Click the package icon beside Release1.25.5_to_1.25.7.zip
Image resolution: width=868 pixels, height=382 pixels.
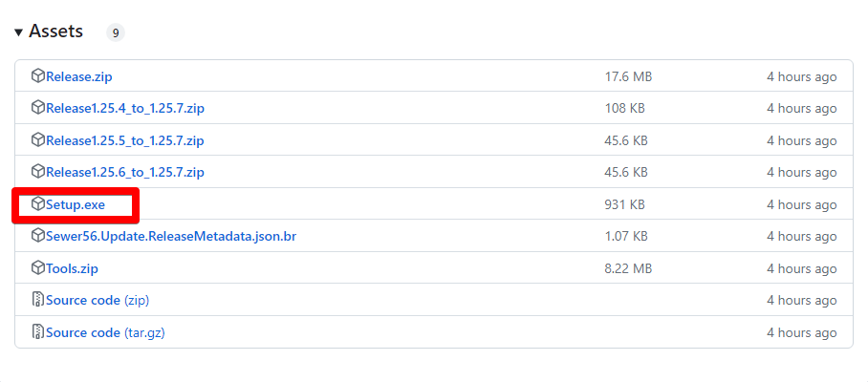[38, 140]
